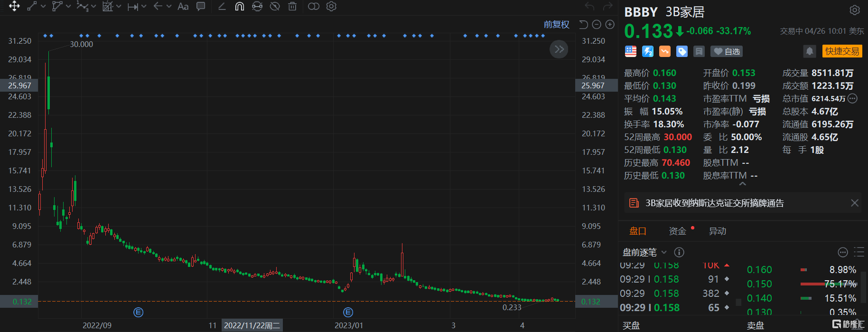Collapse the quote details with up chevron
This screenshot has height=332, width=868.
coord(742,184)
